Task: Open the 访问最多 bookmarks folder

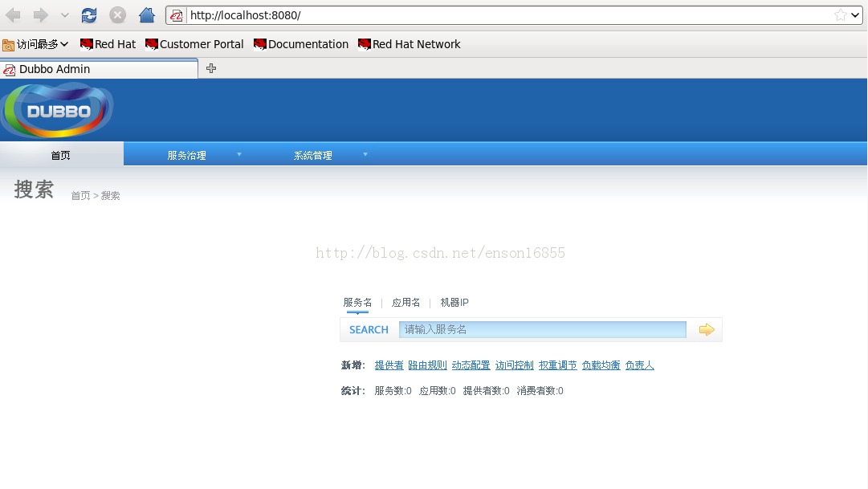Action: [x=35, y=44]
